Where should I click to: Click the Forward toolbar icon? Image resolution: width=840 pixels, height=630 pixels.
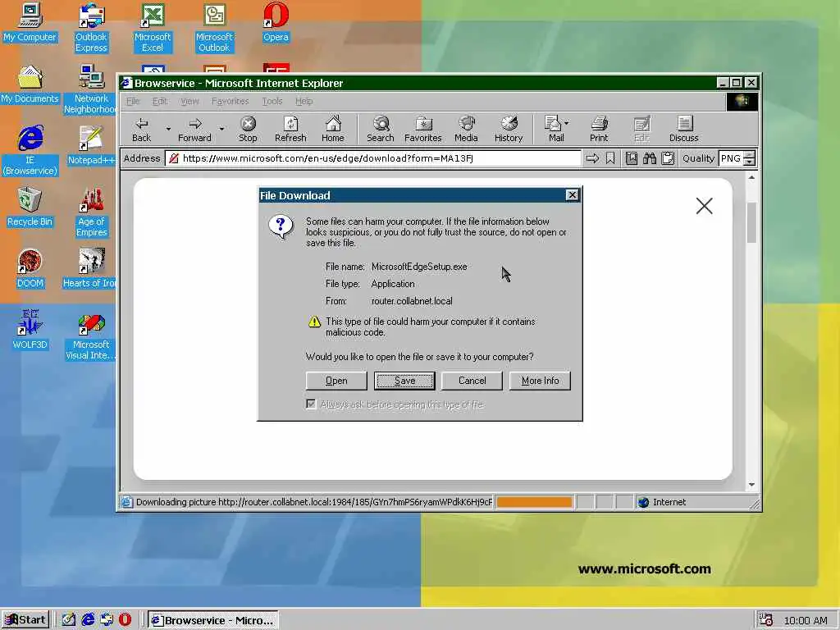194,129
